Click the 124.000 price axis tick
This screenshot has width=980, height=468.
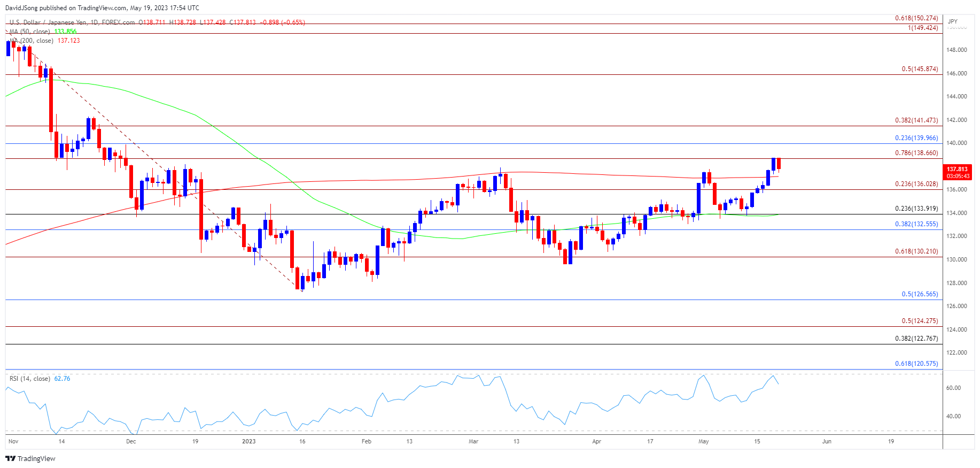pyautogui.click(x=956, y=329)
